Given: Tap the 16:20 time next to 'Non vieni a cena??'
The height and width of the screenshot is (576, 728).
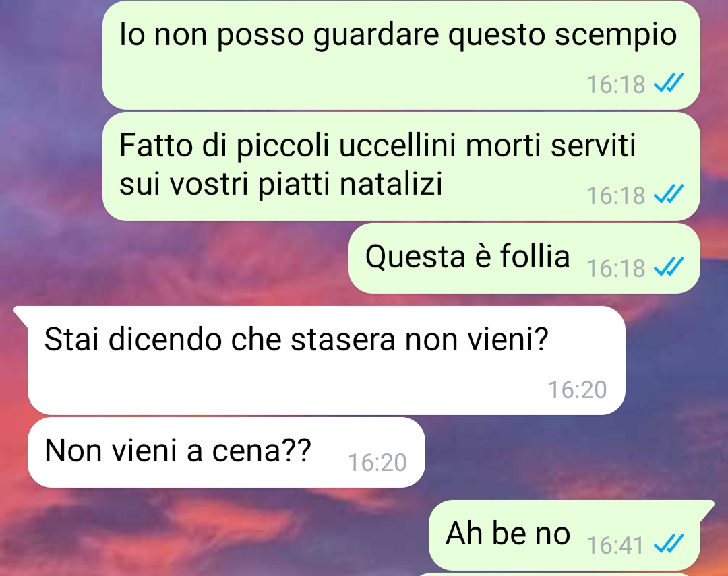Looking at the screenshot, I should 377,462.
